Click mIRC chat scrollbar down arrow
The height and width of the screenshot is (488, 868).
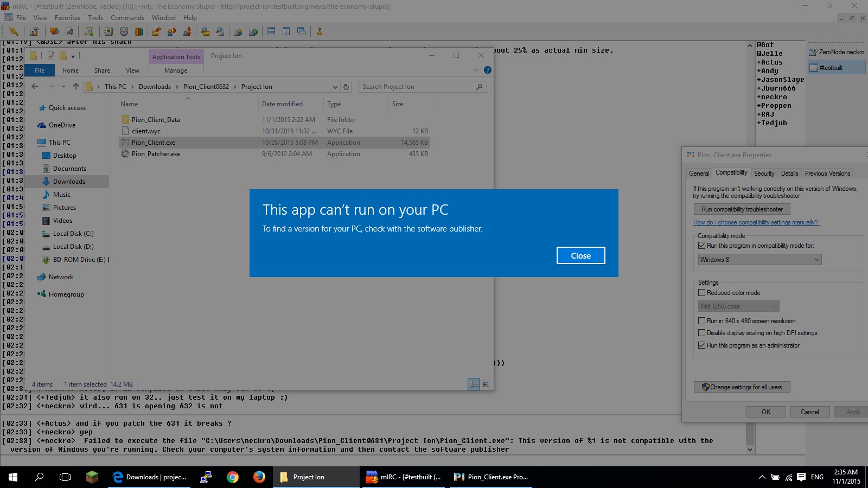click(x=750, y=450)
